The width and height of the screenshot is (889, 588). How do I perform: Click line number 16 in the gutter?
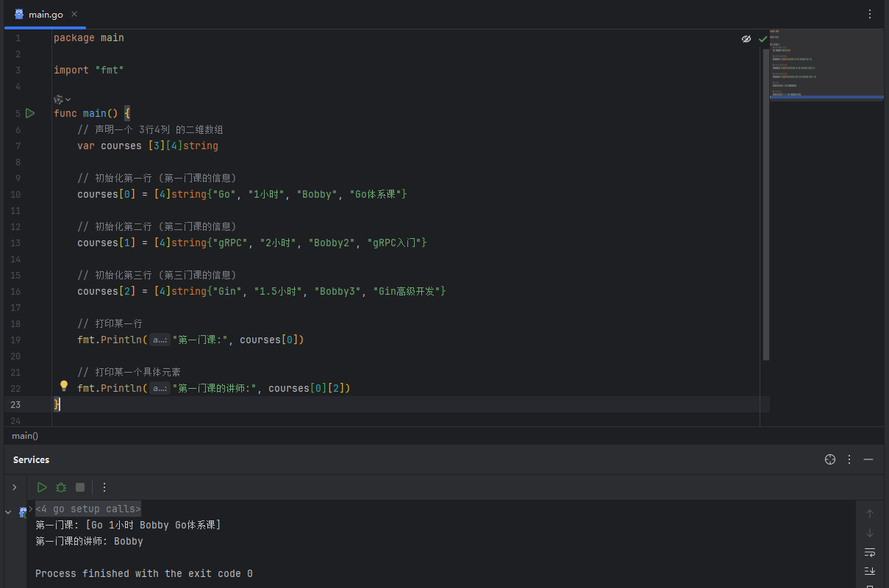coord(15,291)
